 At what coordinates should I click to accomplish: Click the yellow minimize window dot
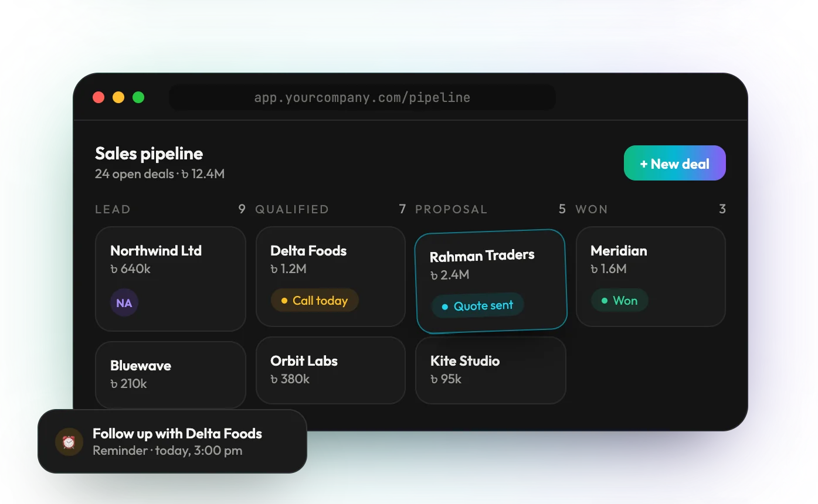118,97
